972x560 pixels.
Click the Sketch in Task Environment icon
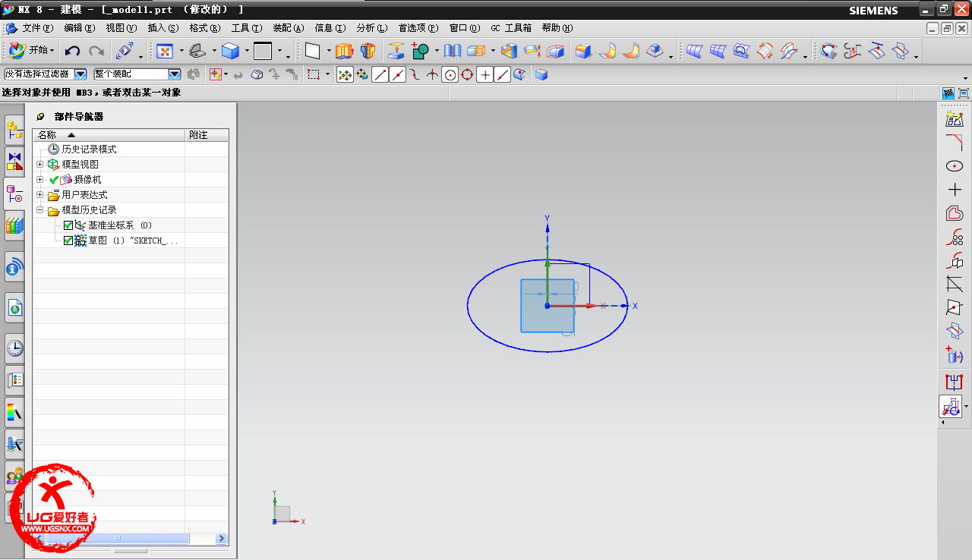(x=955, y=119)
